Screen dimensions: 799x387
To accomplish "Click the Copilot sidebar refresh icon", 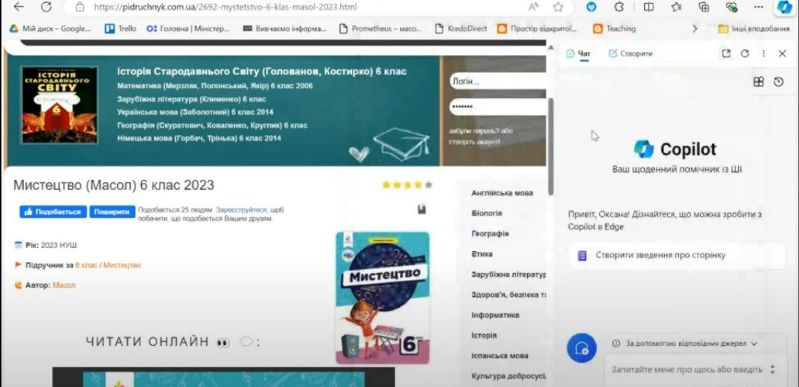I will click(x=745, y=53).
